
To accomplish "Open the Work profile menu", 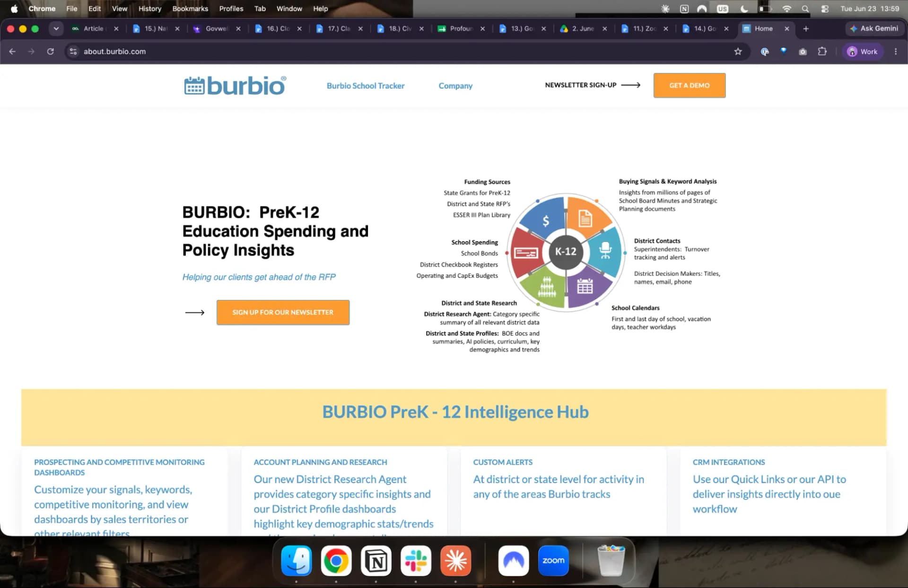I will click(863, 52).
